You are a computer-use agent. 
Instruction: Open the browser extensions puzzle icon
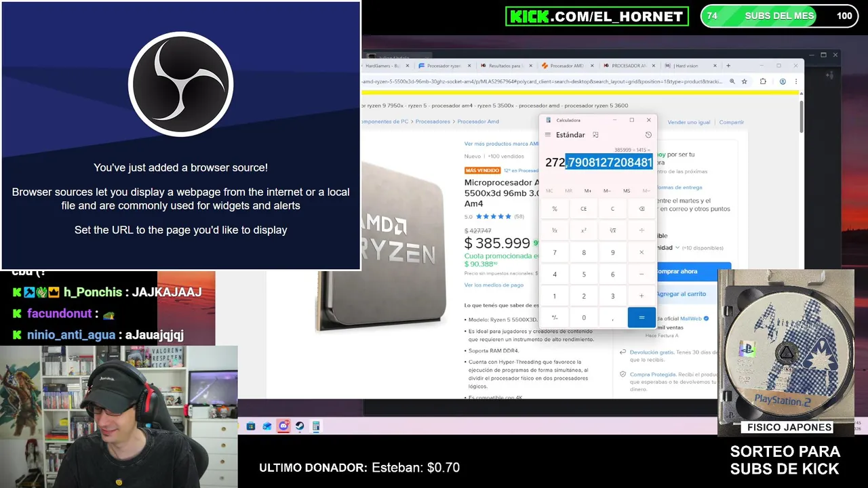pos(763,81)
